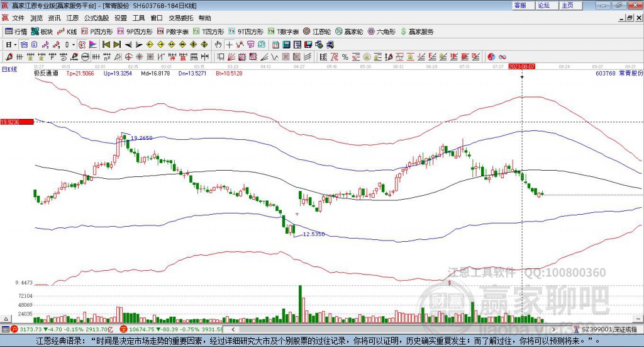Image resolution: width=644 pixels, height=347 pixels.
Task: Switch to the K线 chart view
Action: coord(67,31)
